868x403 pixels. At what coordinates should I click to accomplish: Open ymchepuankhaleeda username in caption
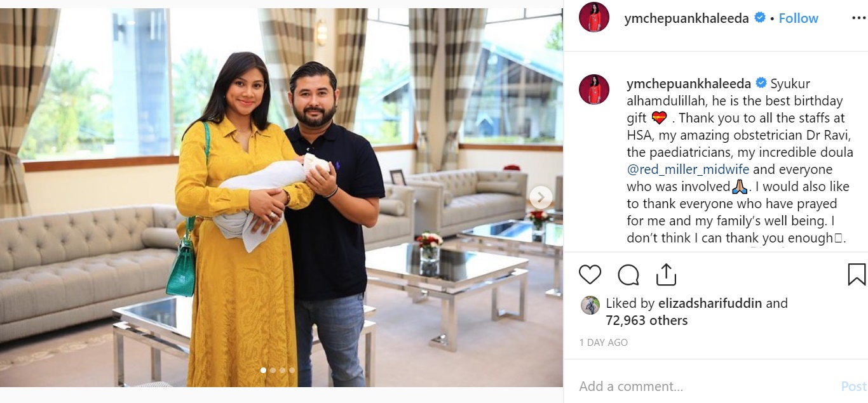pos(689,84)
